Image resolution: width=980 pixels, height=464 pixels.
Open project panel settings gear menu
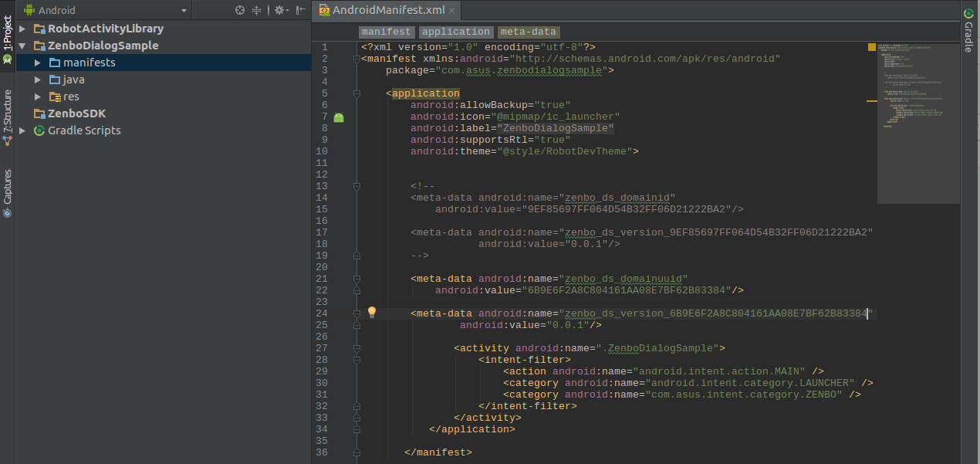[281, 10]
